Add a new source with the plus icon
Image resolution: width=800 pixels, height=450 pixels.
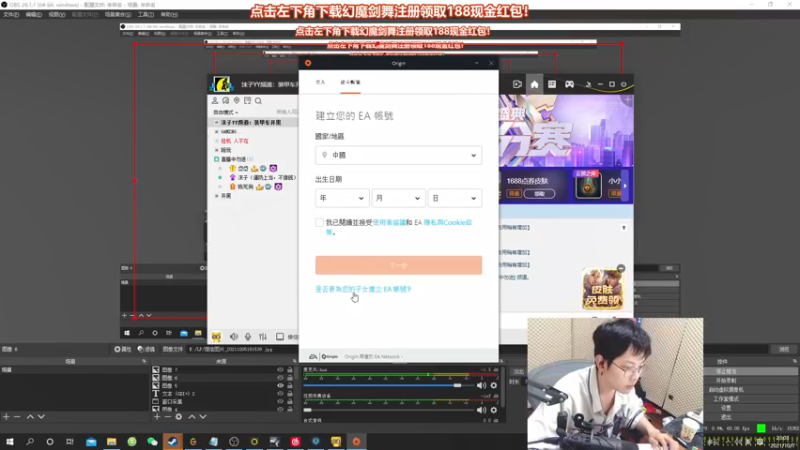[x=157, y=417]
